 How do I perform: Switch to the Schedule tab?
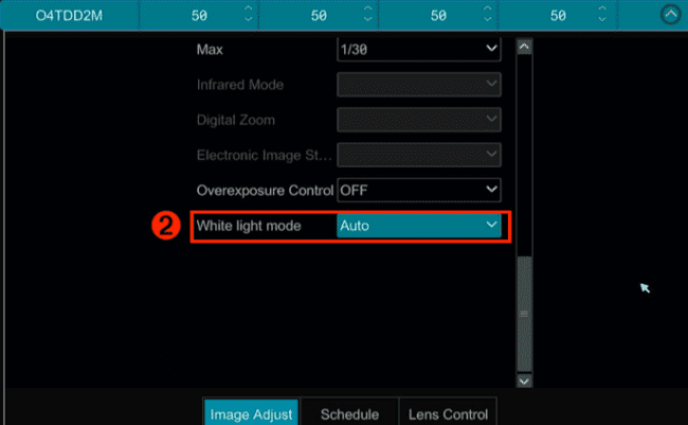pos(350,413)
